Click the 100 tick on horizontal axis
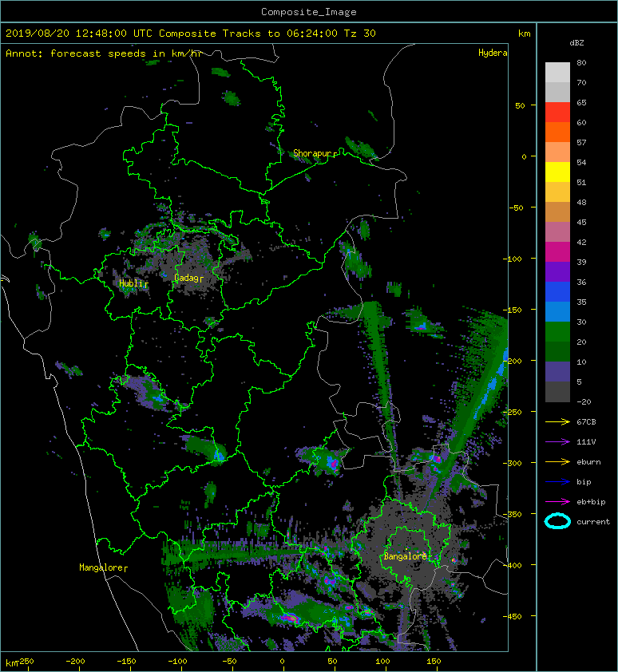Screen dimensions: 618x672 pyautogui.click(x=382, y=662)
